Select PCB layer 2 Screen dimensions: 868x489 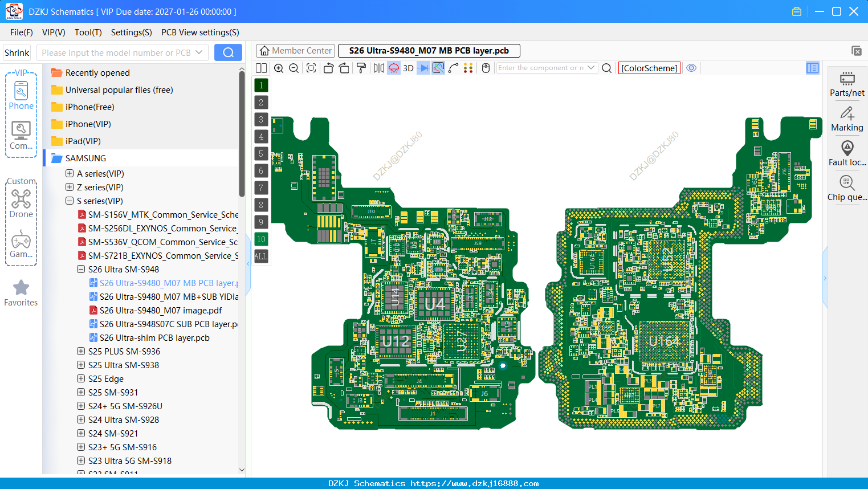(261, 103)
